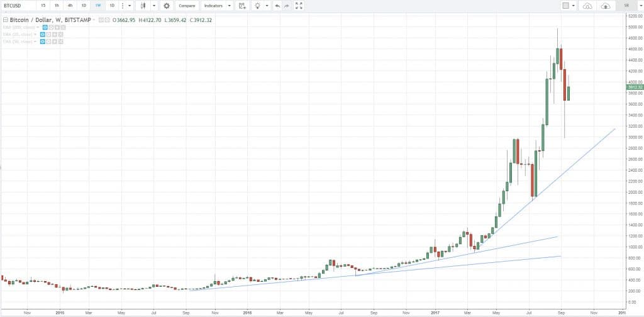This screenshot has height=317, width=644.
Task: Click the undo arrow icon
Action: 277,6
